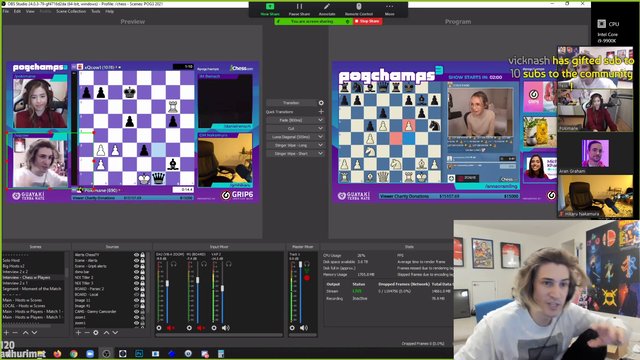Click New Share in Zoom toolbar
Screen dimensions: 640x360
coord(270,9)
